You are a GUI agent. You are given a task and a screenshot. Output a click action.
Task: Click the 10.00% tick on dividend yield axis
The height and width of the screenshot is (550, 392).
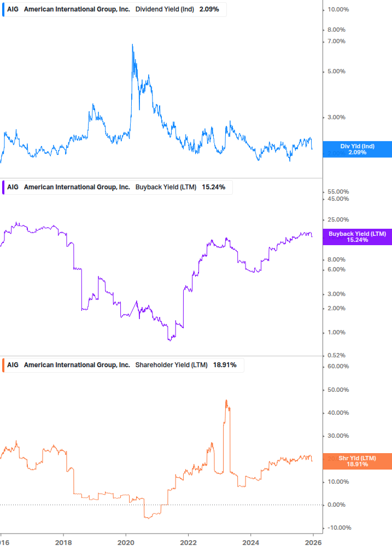(338, 9)
